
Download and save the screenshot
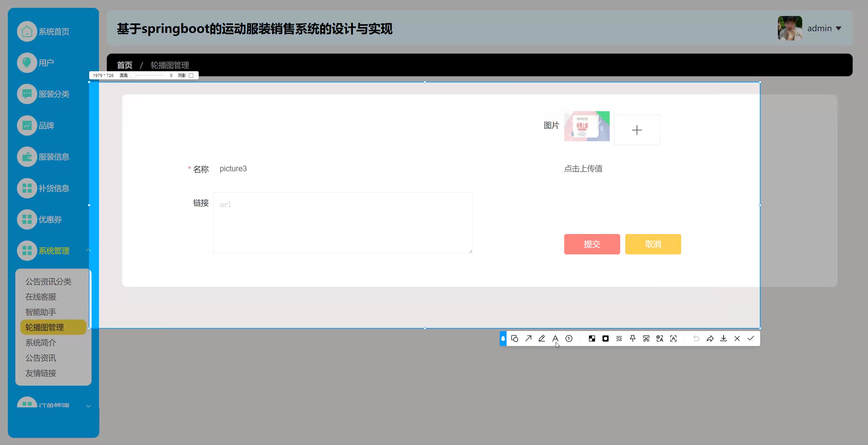(724, 338)
